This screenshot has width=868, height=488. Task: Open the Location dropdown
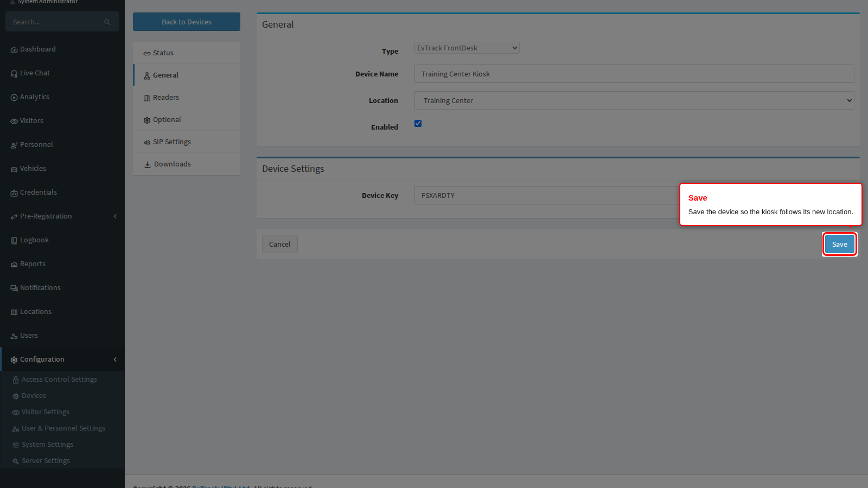point(634,100)
